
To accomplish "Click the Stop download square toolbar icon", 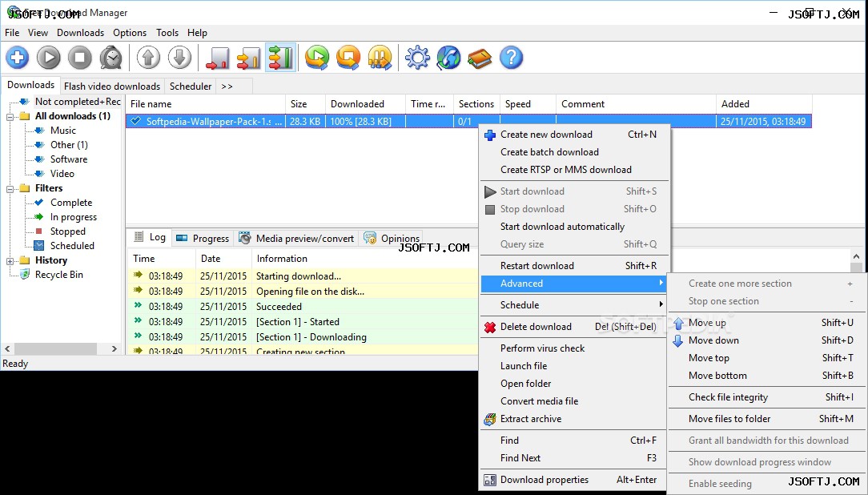I will click(80, 58).
